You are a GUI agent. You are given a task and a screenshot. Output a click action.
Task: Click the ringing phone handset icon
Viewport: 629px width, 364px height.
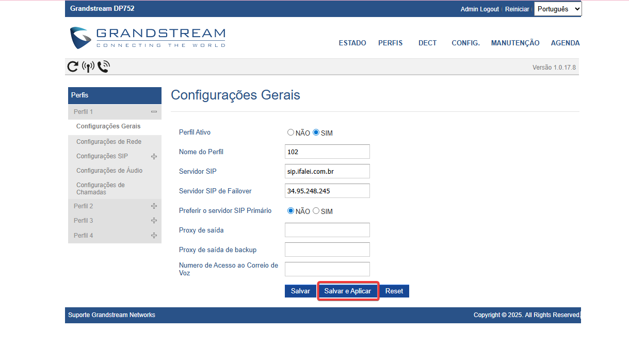point(103,67)
